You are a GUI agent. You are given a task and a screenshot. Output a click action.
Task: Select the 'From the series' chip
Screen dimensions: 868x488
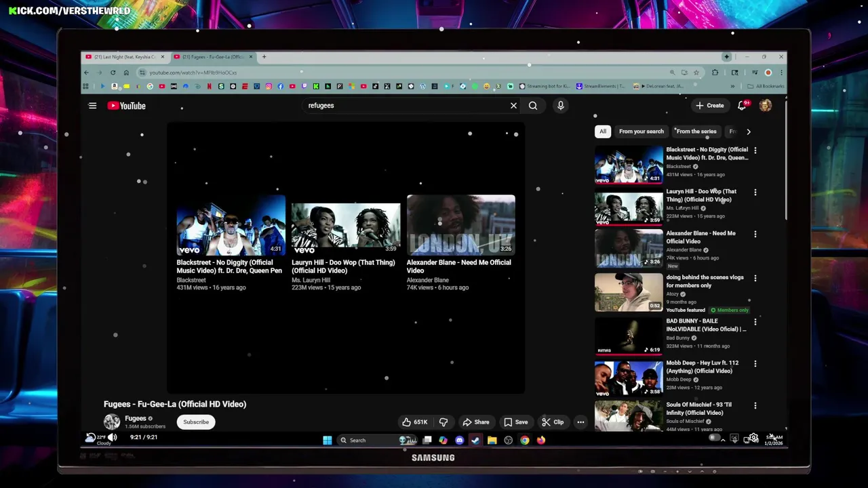(696, 131)
